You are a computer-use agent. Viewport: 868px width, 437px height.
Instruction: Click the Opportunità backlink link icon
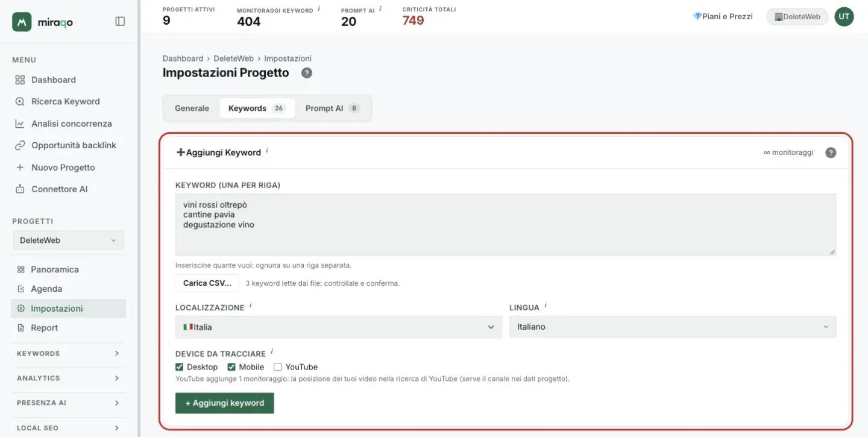20,145
